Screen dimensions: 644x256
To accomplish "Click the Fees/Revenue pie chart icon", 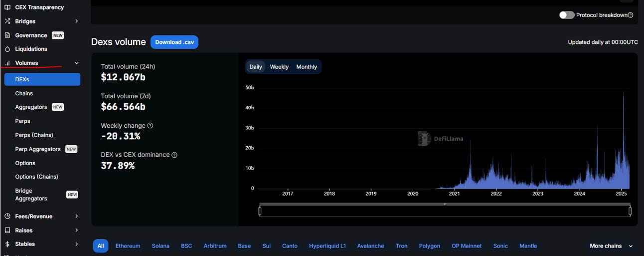I will 7,216.
